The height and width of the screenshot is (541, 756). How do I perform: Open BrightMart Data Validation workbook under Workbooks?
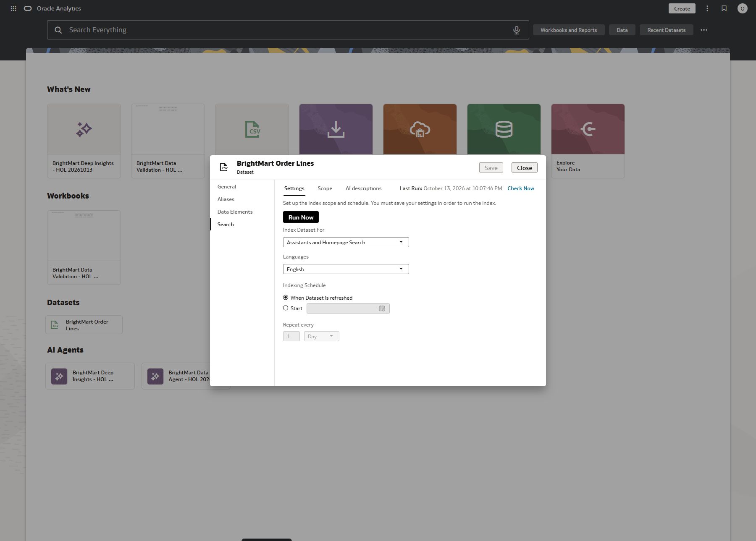tap(84, 248)
